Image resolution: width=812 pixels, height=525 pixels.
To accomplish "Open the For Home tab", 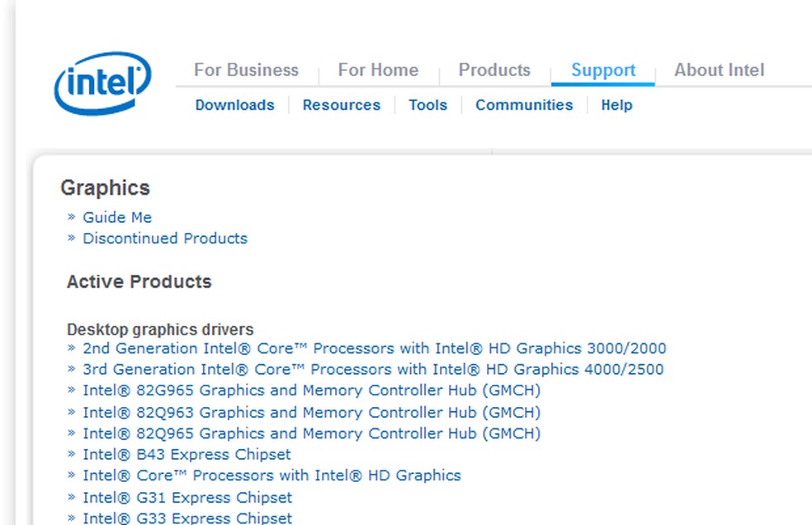I will (x=378, y=70).
